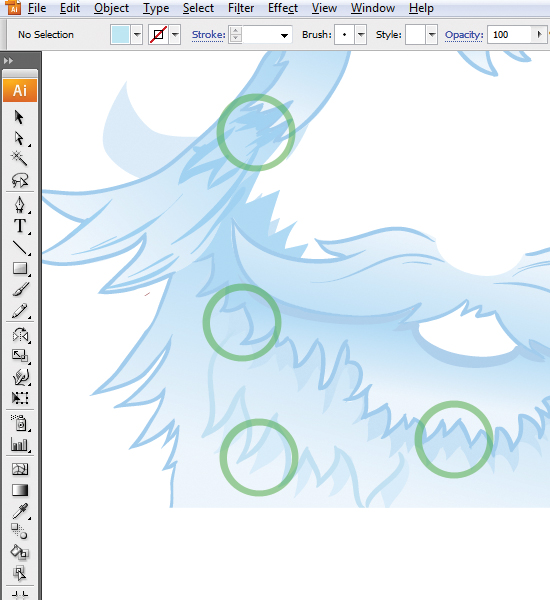The width and height of the screenshot is (550, 600).
Task: Select the Eyedropper tool
Action: pos(20,511)
